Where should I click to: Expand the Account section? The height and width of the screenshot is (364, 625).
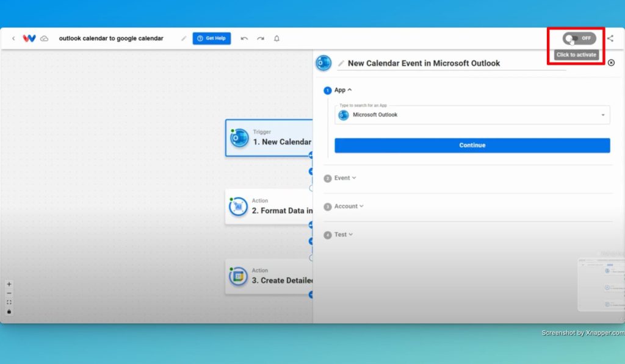[349, 206]
